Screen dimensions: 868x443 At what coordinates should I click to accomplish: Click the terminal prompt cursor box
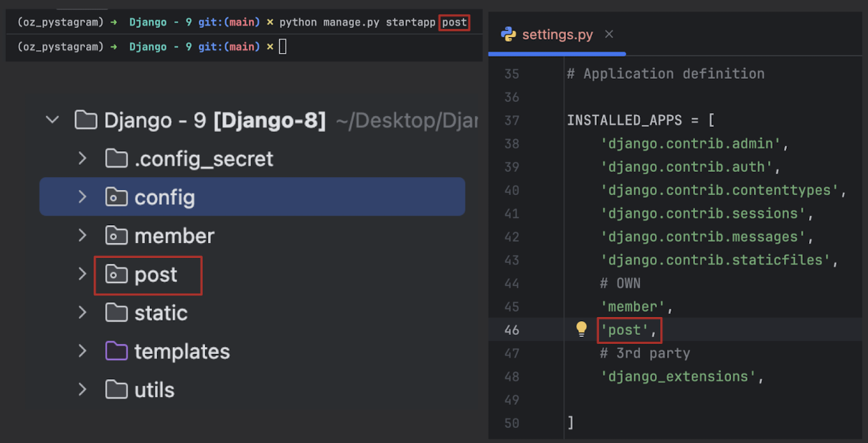283,47
